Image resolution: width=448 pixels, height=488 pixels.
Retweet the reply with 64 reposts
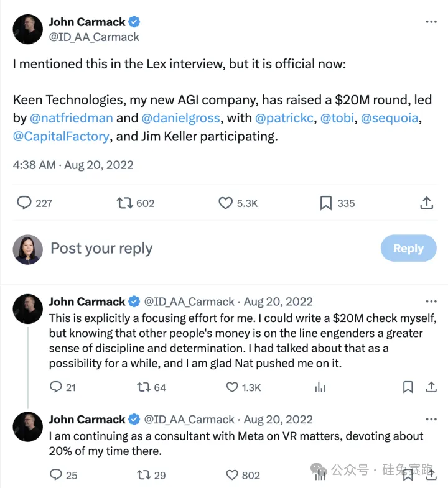point(144,387)
